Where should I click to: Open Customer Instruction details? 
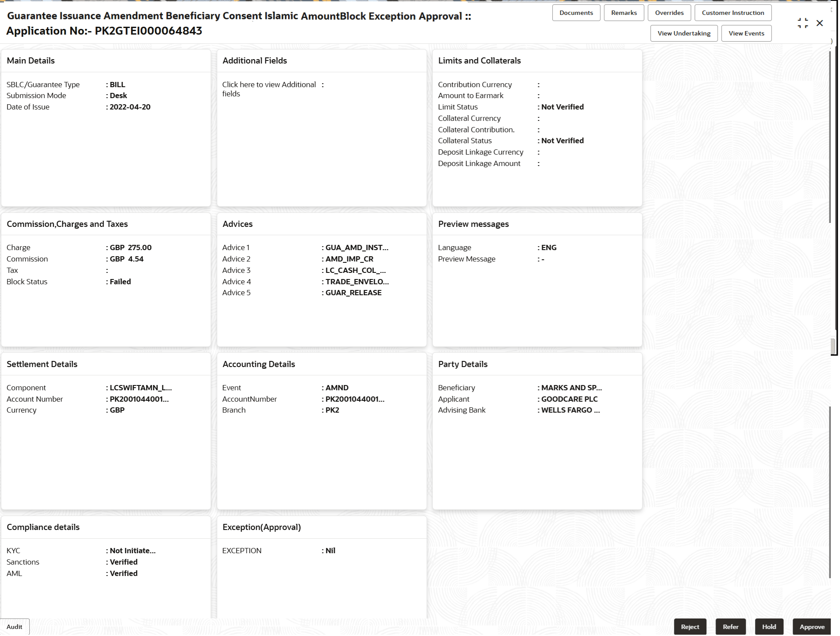(732, 12)
